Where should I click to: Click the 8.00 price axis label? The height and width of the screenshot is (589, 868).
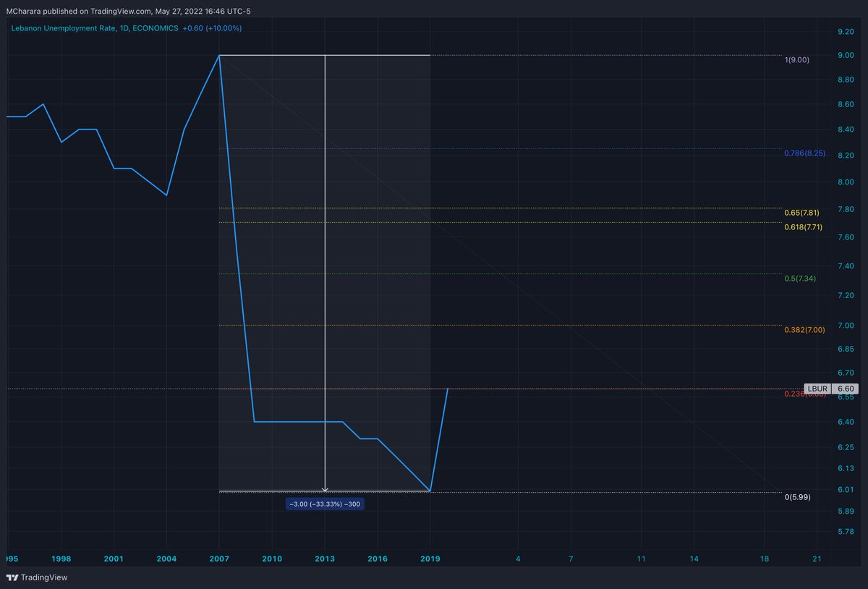point(846,182)
